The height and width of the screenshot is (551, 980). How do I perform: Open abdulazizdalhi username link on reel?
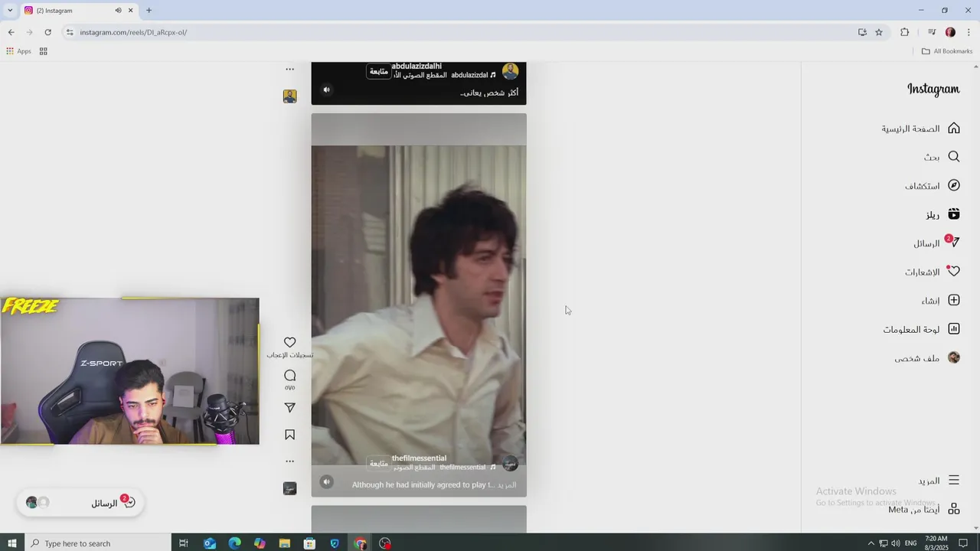pos(416,67)
